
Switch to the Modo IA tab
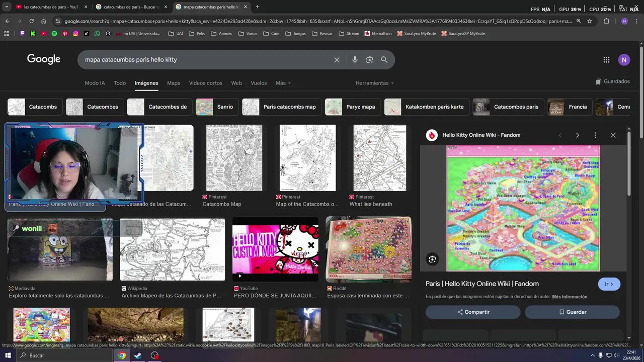(95, 83)
